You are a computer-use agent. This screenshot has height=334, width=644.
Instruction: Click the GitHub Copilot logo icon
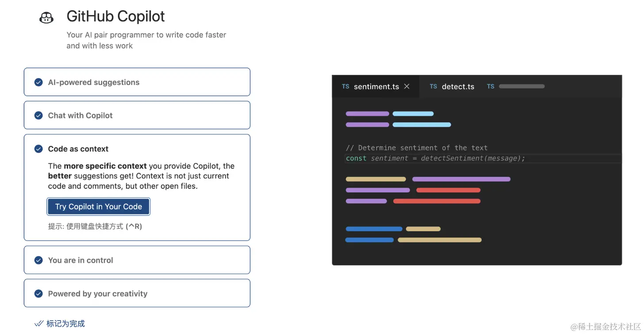[46, 18]
